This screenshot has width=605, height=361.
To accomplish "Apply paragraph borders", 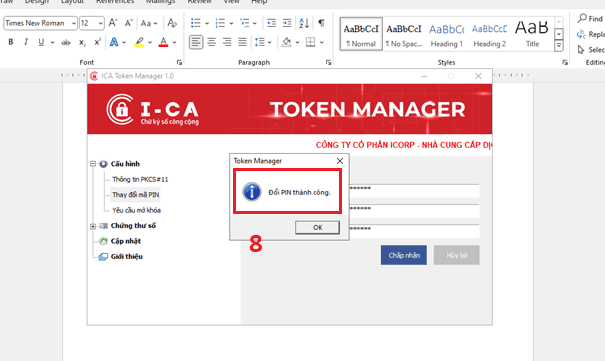I will click(x=311, y=42).
